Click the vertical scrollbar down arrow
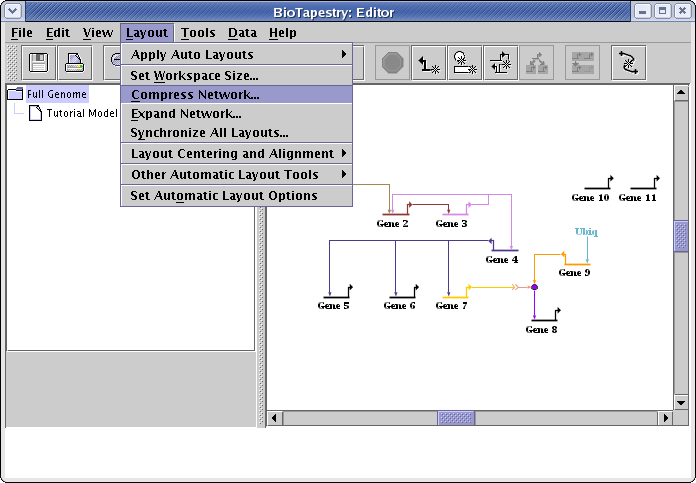696x483 pixels. (681, 401)
